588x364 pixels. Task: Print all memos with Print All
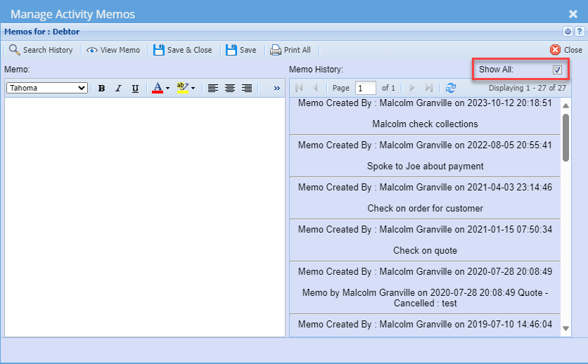(x=290, y=50)
